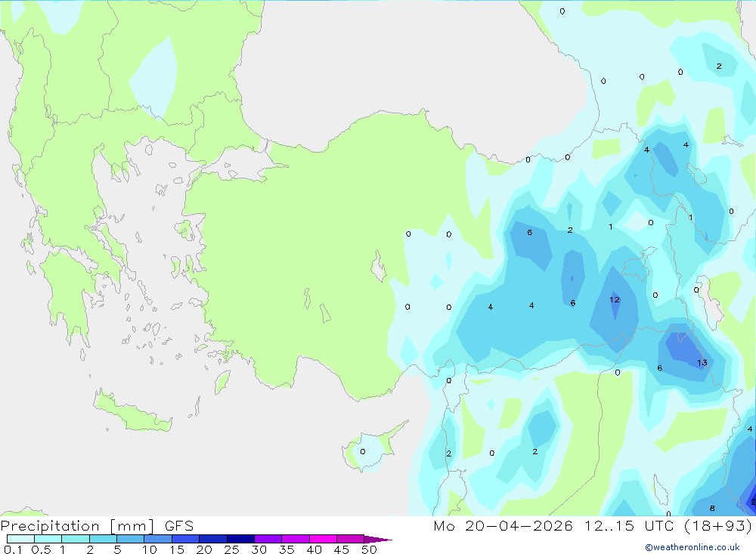
Task: Pick the 40–45 mm legend color swatch
Action: pos(323,539)
